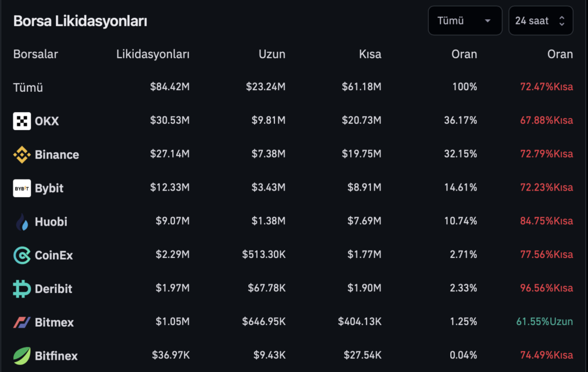Open the 24 saat time range selector
This screenshot has height=372, width=588.
click(x=541, y=20)
